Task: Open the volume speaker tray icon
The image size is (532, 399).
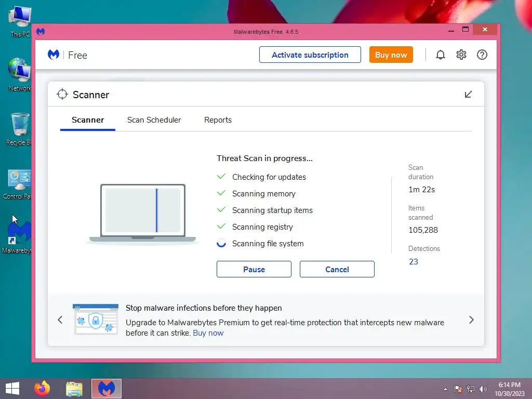Action: click(483, 389)
